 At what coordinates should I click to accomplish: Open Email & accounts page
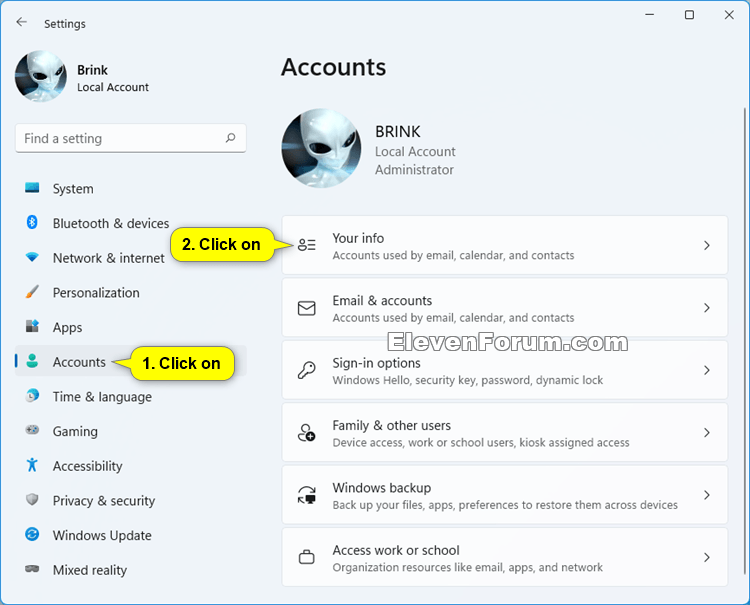[x=505, y=308]
